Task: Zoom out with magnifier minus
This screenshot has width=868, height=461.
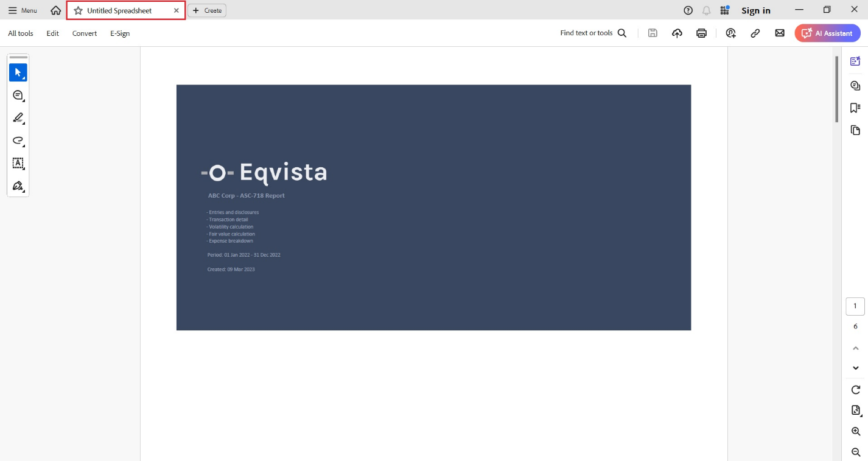Action: coord(855,452)
